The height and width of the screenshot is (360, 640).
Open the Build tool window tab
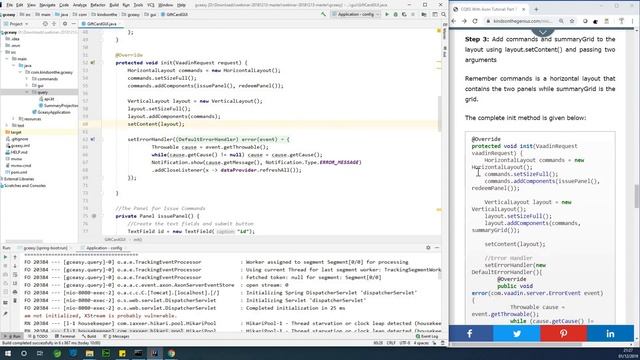(90, 336)
